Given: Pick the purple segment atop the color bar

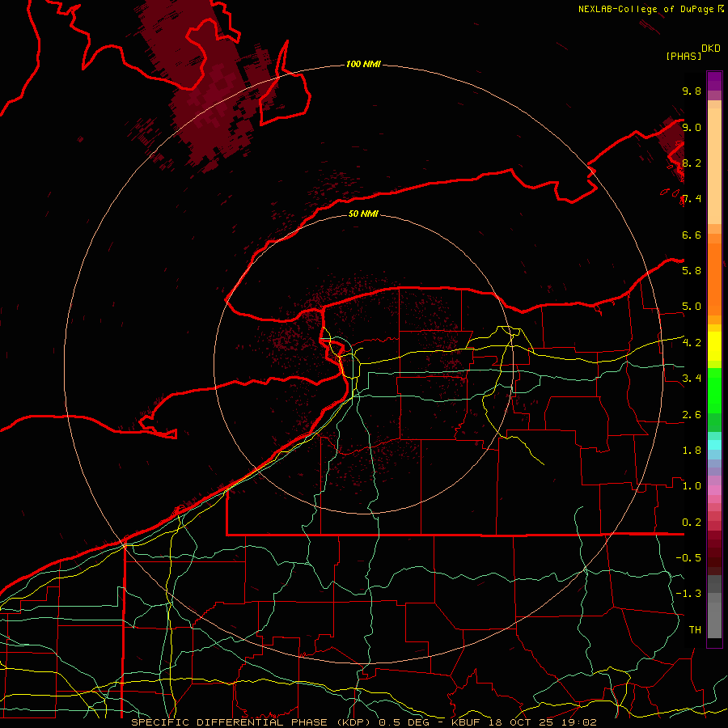Looking at the screenshot, I should click(x=714, y=81).
